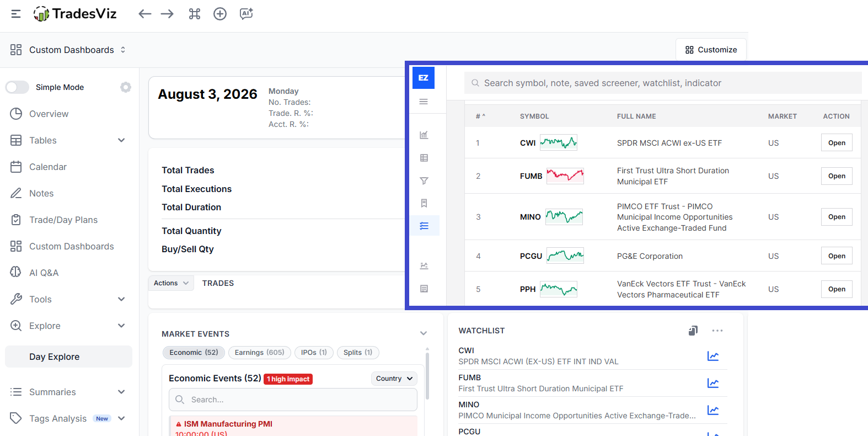Expand the Tables sidebar section
This screenshot has height=436, width=868.
121,140
